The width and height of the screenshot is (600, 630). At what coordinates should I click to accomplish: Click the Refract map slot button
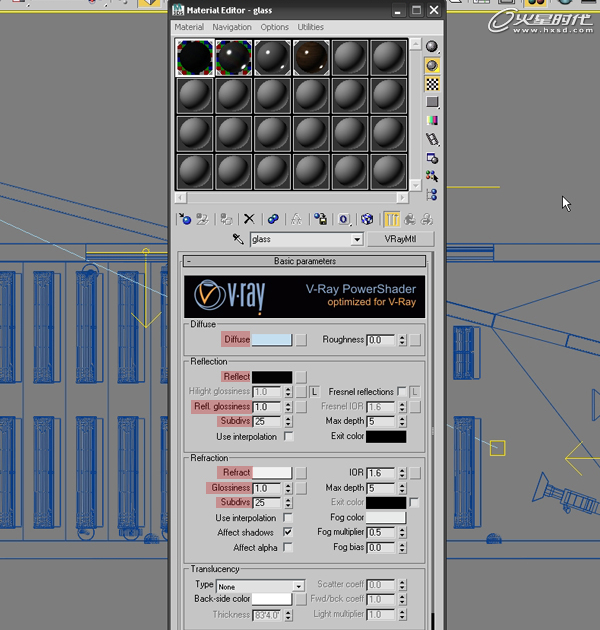point(301,472)
